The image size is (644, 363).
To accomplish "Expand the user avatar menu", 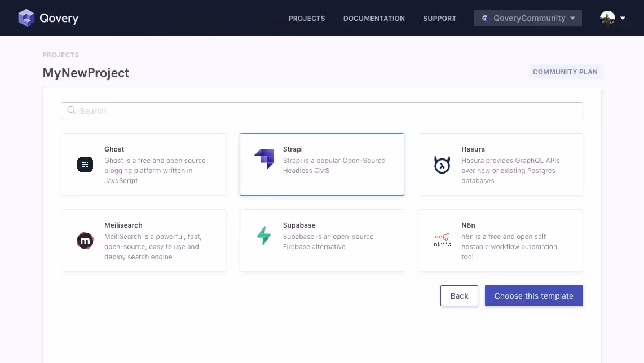I will tap(607, 17).
